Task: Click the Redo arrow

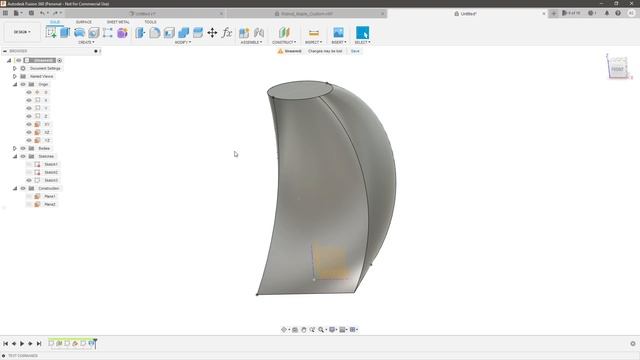Action: click(56, 13)
